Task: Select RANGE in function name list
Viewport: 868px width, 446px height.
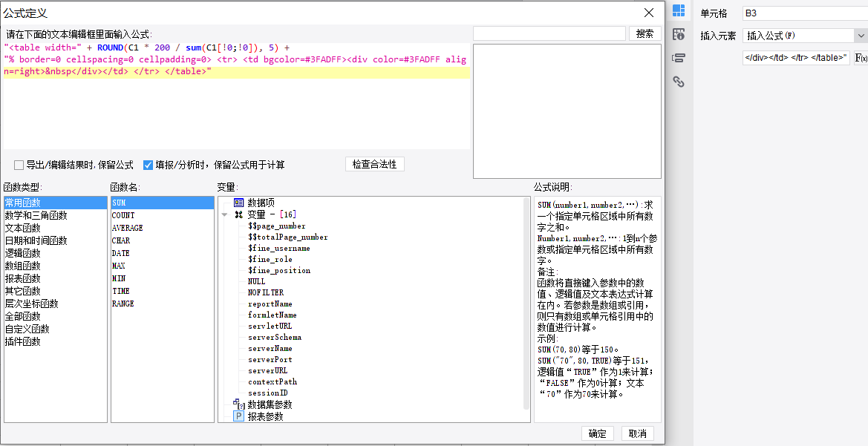Action: pyautogui.click(x=163, y=304)
